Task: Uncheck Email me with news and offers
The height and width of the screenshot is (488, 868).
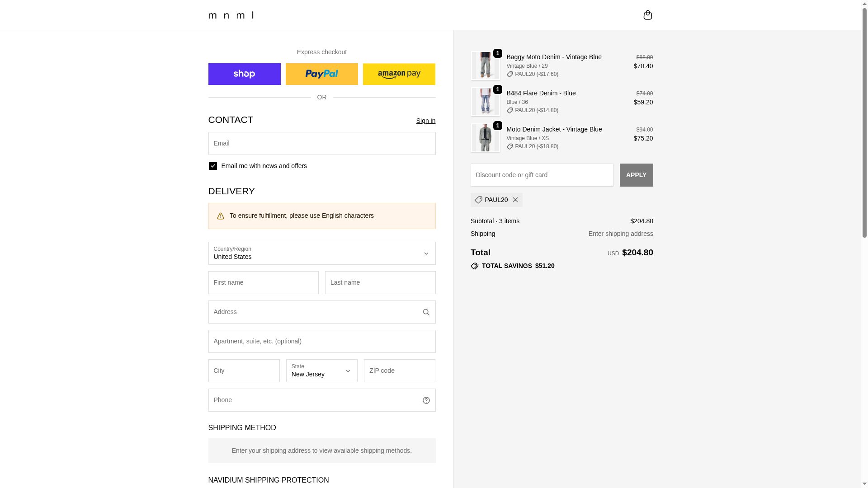Action: [x=213, y=166]
